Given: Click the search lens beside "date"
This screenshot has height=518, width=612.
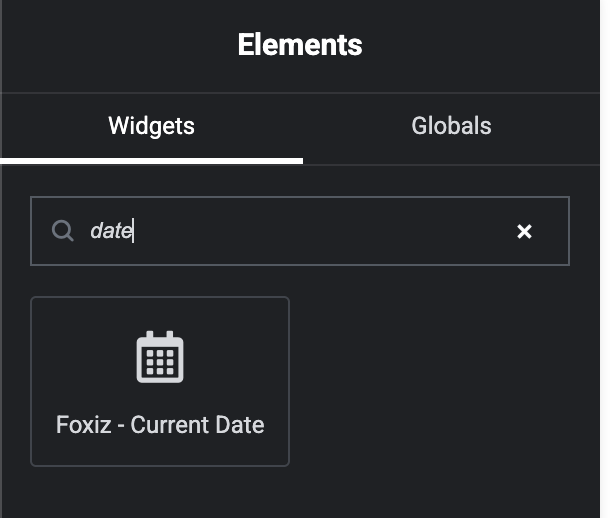Looking at the screenshot, I should click(x=62, y=231).
